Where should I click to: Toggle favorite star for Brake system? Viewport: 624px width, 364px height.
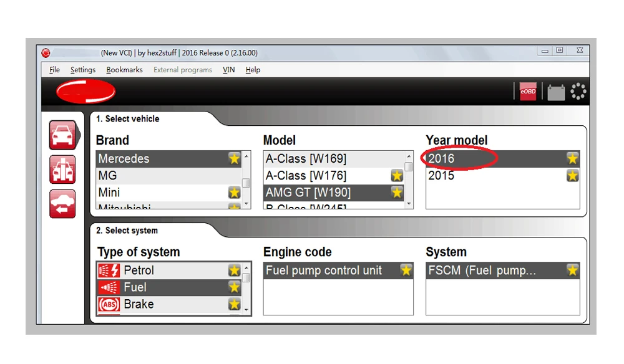235,304
